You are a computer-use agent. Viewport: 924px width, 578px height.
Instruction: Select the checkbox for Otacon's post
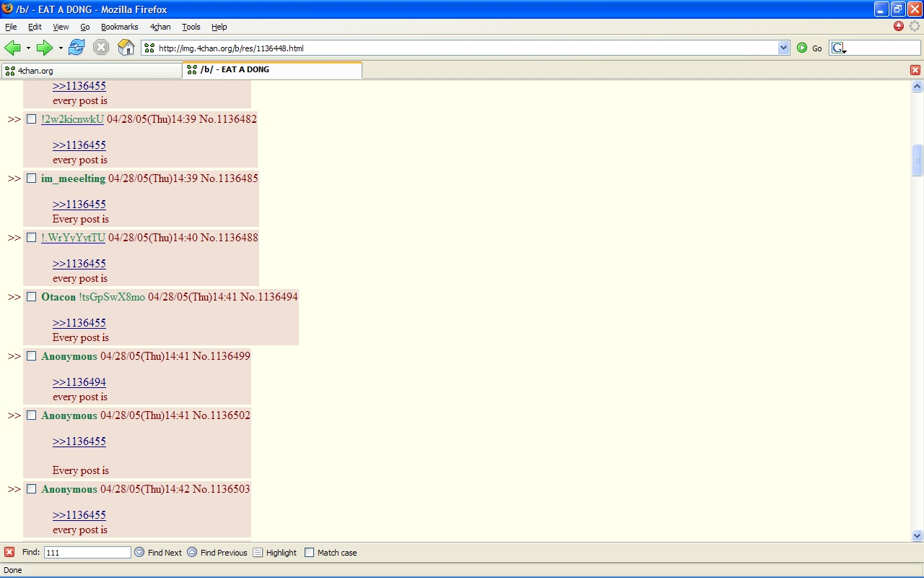pyautogui.click(x=32, y=297)
